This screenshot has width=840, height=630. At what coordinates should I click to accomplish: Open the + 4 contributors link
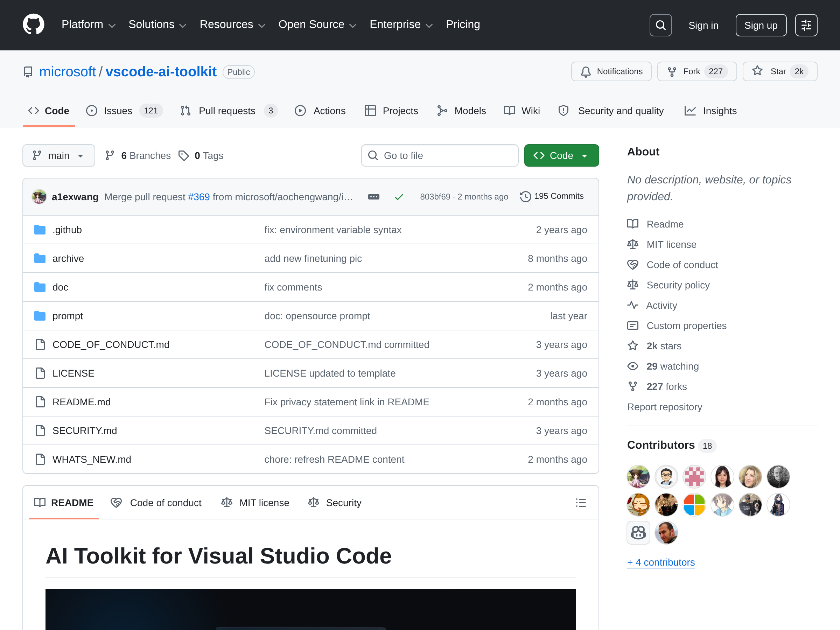pos(661,562)
